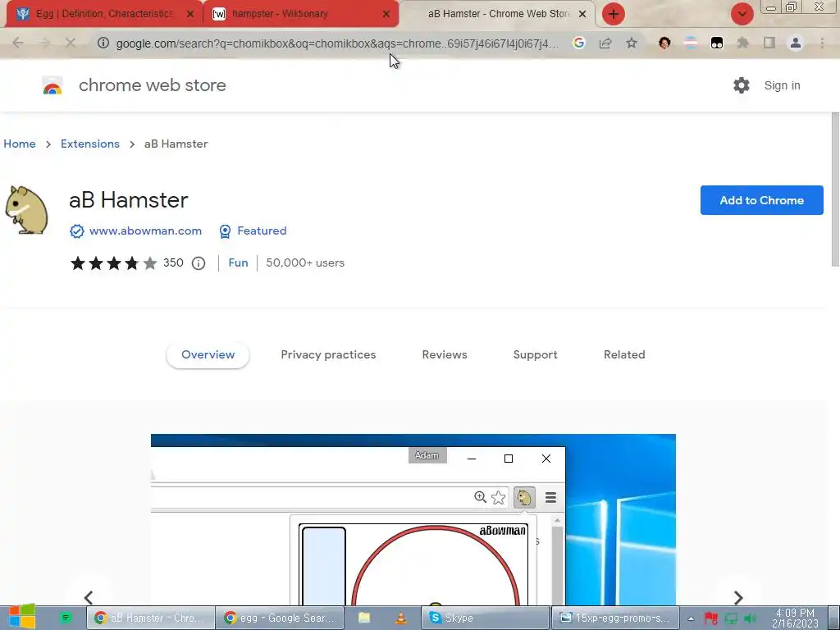
Task: Open the File Explorer folder on the taskbar
Action: pyautogui.click(x=364, y=619)
